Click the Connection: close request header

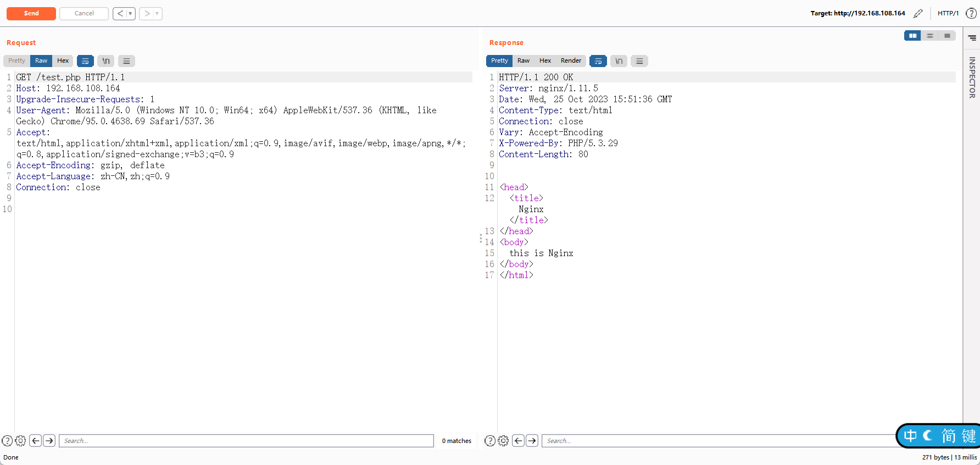pos(58,187)
